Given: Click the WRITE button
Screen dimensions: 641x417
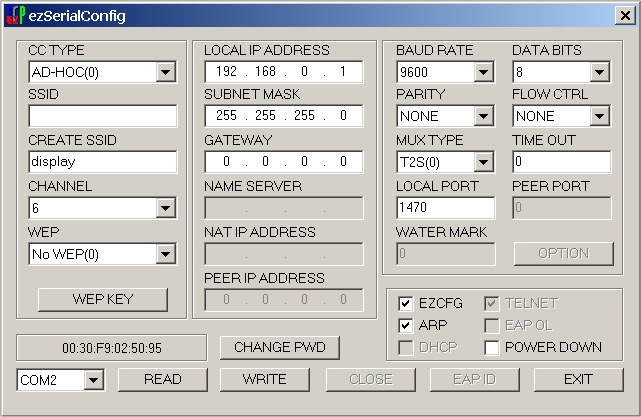Looking at the screenshot, I should 264,379.
